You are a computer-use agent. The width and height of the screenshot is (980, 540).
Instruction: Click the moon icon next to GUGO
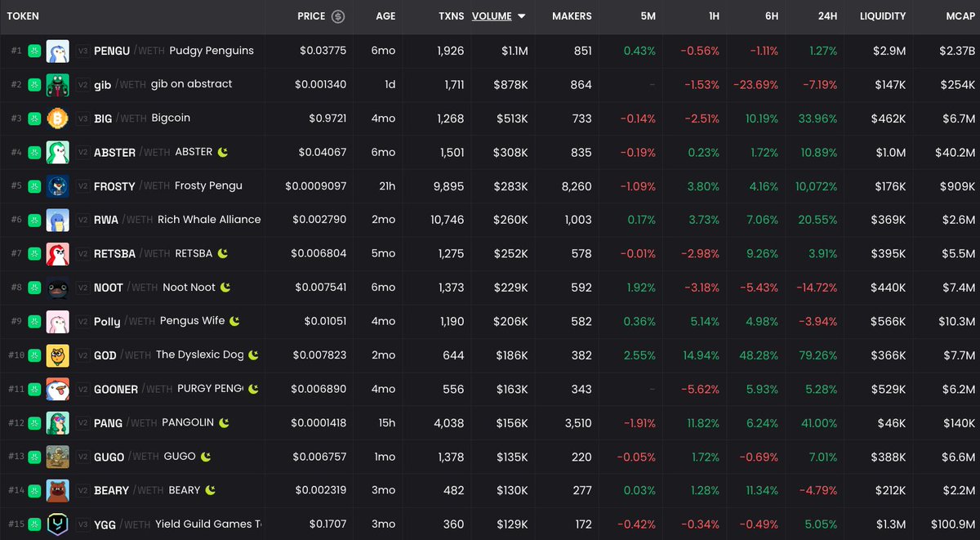pos(207,456)
